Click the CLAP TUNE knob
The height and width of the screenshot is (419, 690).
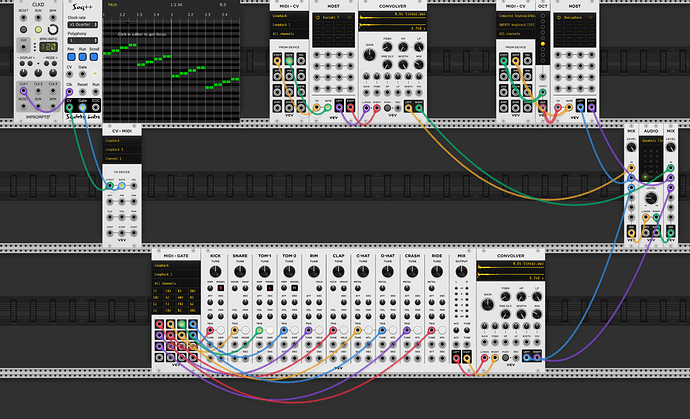(x=338, y=271)
